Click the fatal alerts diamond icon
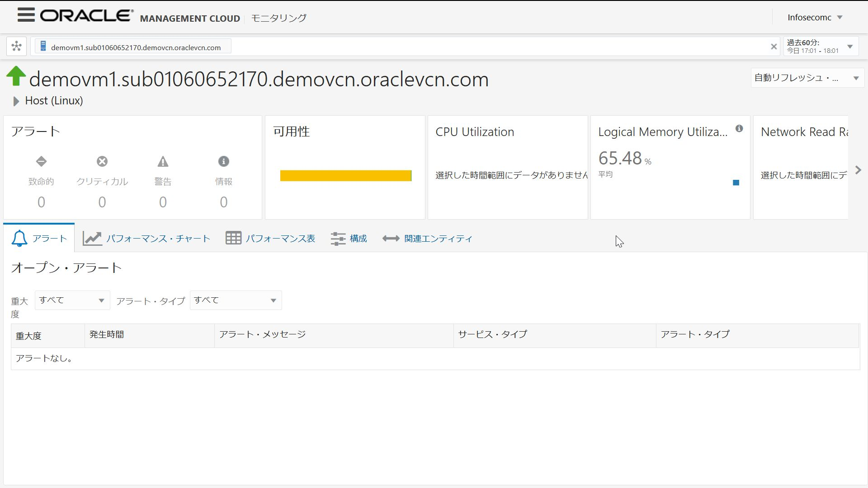868x488 pixels. (x=41, y=161)
